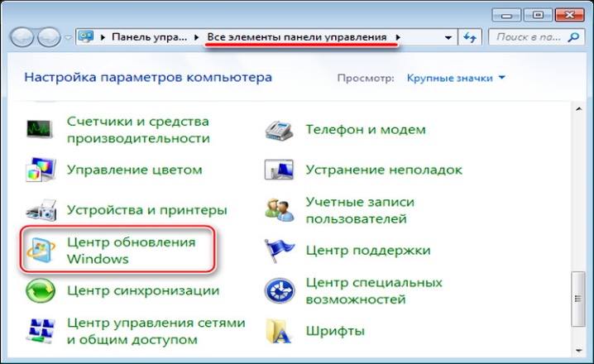Open the User Accounts icon
Viewport: 594px width, 364px height.
[x=280, y=210]
